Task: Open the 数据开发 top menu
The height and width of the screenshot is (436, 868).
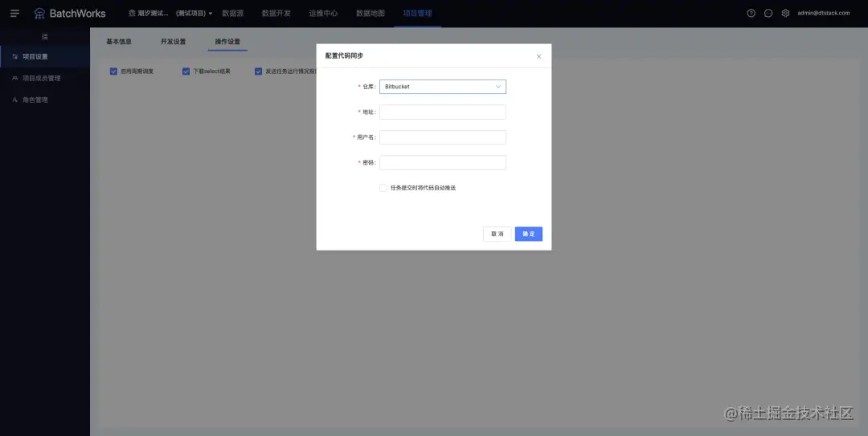Action: (276, 14)
